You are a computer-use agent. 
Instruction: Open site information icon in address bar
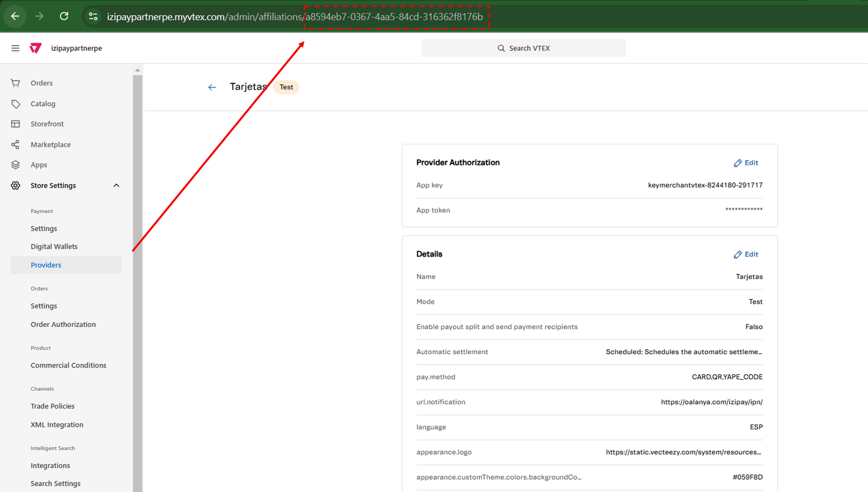click(93, 16)
